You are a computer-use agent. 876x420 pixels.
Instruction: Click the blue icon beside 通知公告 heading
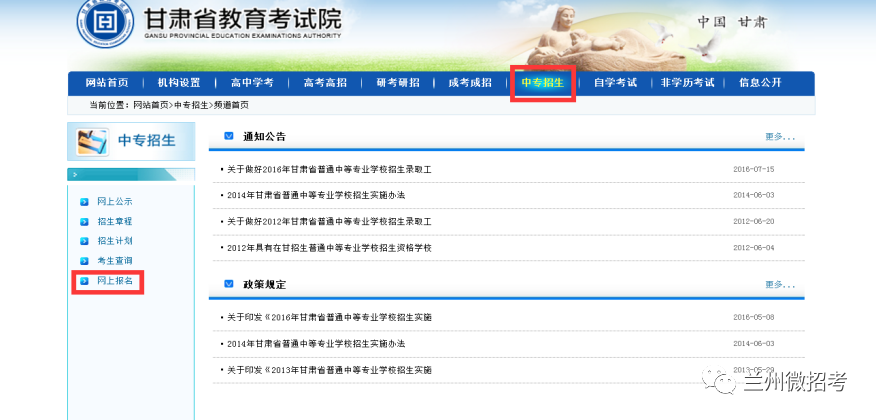click(x=229, y=136)
